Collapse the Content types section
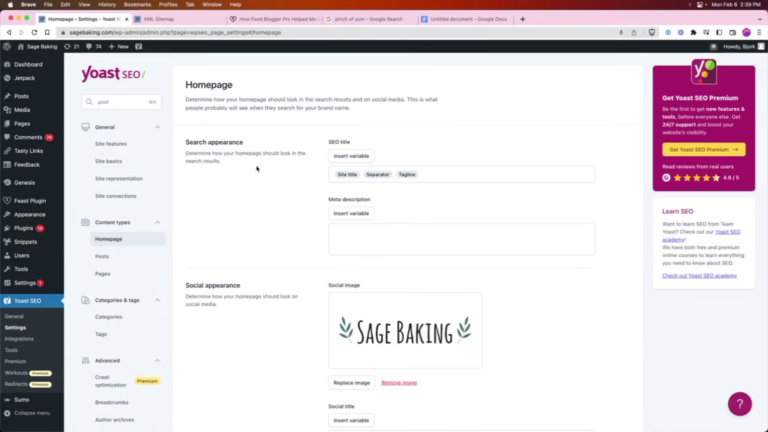This screenshot has height=432, width=768. (157, 222)
